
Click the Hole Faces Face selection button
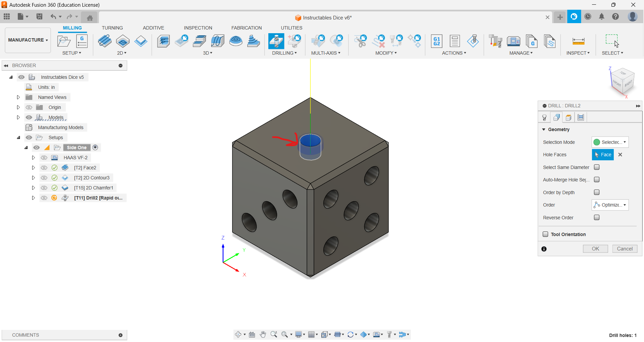point(603,155)
